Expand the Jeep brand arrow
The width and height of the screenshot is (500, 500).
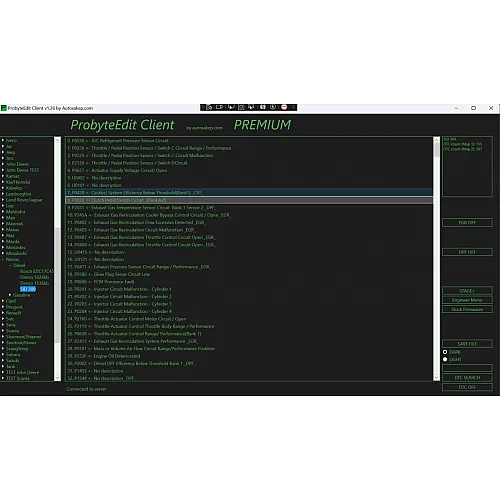3,152
